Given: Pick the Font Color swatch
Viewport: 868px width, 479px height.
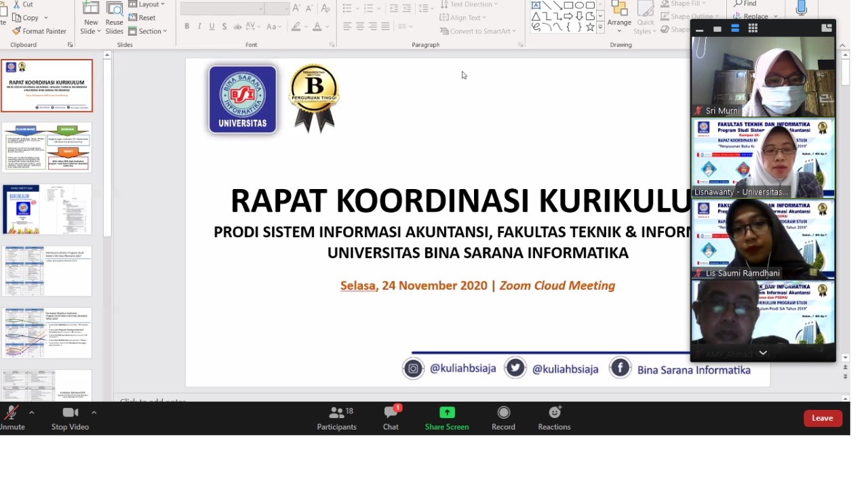Looking at the screenshot, I should point(318,26).
